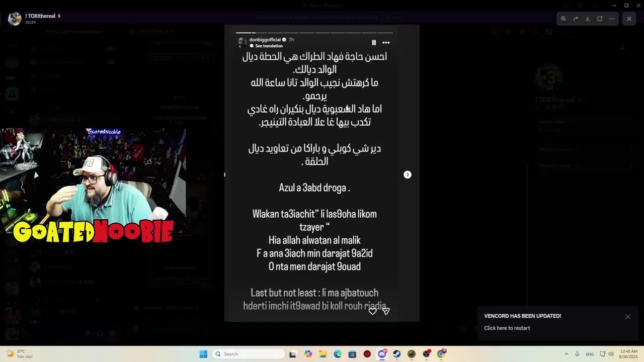Click here to restart Vencord

(507, 328)
